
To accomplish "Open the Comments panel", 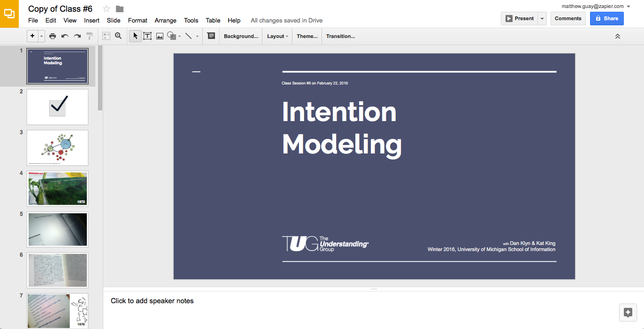I will point(568,18).
